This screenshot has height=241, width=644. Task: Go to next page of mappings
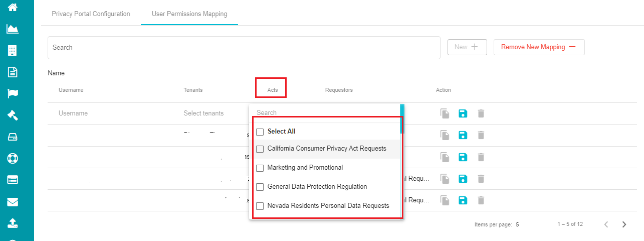624,224
